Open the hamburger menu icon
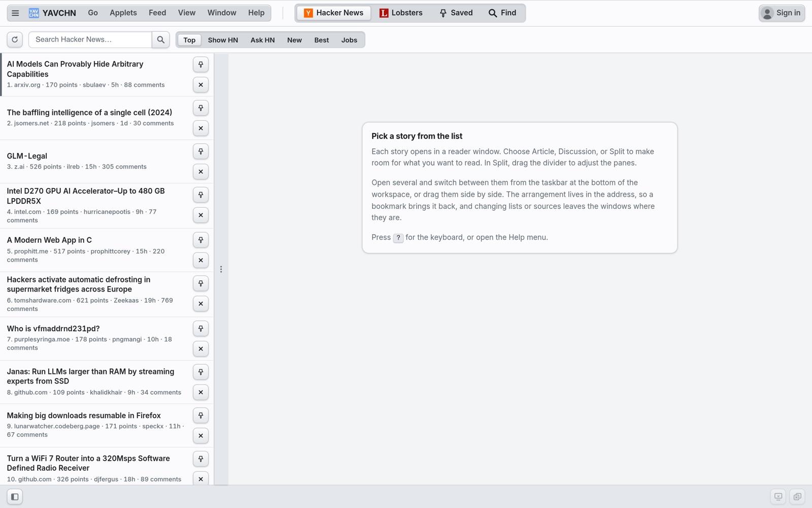This screenshot has width=812, height=508. click(15, 13)
